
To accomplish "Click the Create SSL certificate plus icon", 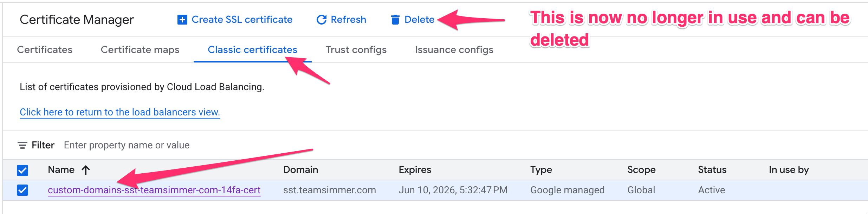I will pos(182,20).
